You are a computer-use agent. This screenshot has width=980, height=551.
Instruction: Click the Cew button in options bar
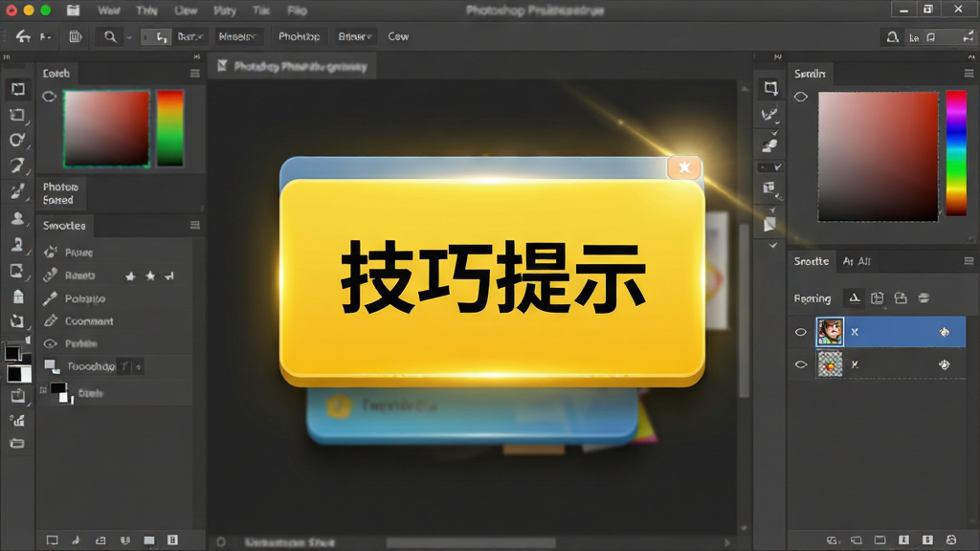click(398, 37)
